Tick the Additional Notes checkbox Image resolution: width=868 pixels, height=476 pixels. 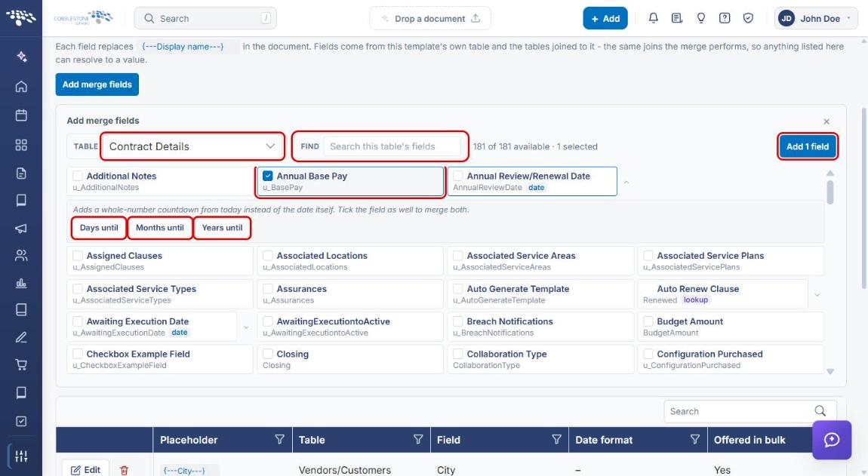click(78, 176)
